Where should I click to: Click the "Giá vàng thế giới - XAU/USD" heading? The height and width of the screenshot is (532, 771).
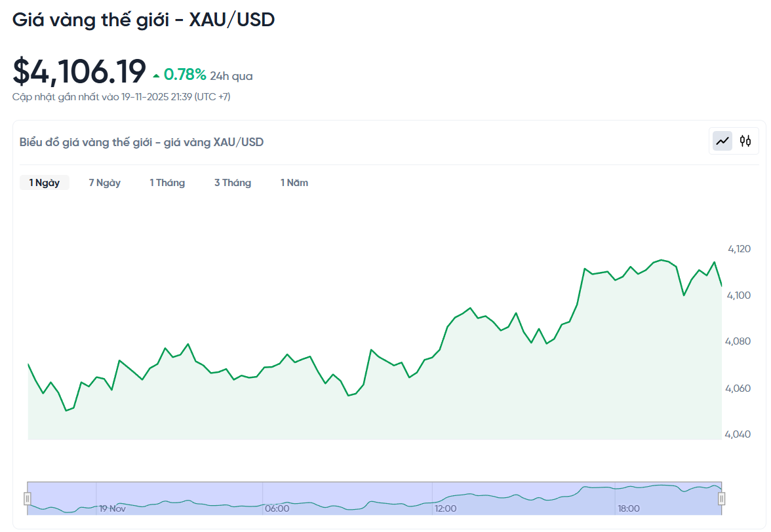tap(144, 20)
